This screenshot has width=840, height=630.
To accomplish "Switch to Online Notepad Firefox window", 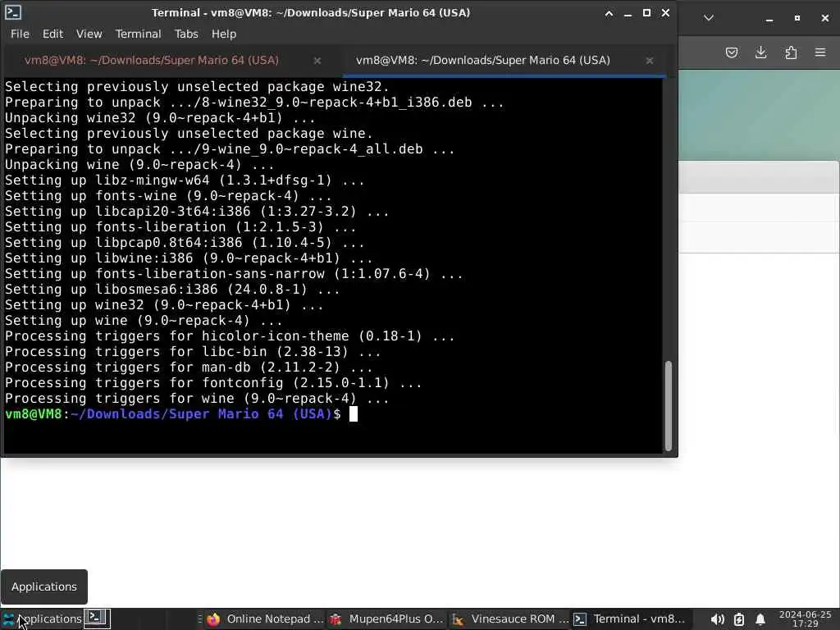I will pyautogui.click(x=266, y=619).
